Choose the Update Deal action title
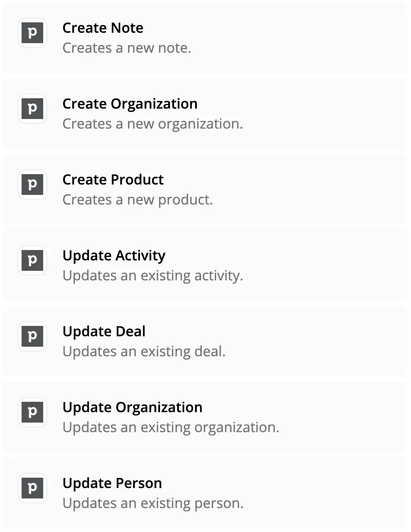 point(104,332)
